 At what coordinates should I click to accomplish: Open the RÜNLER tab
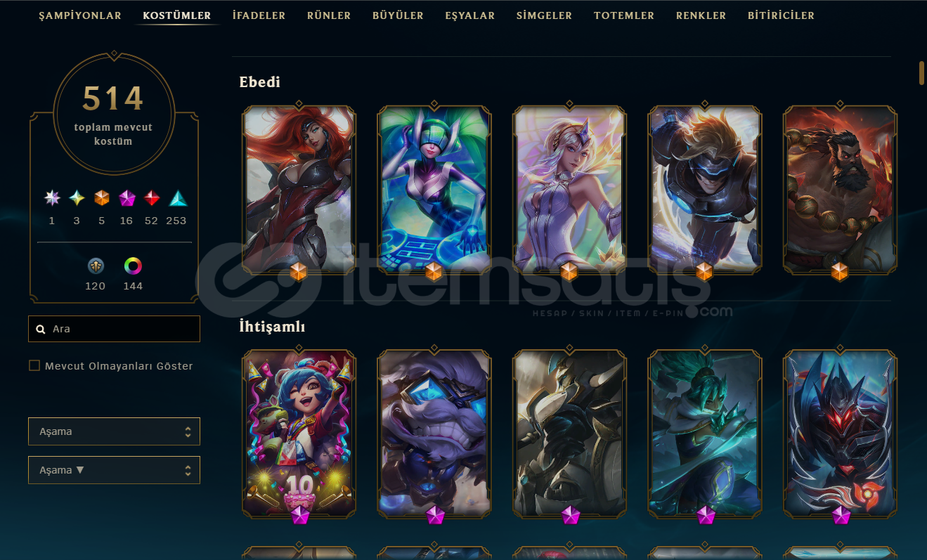[329, 15]
